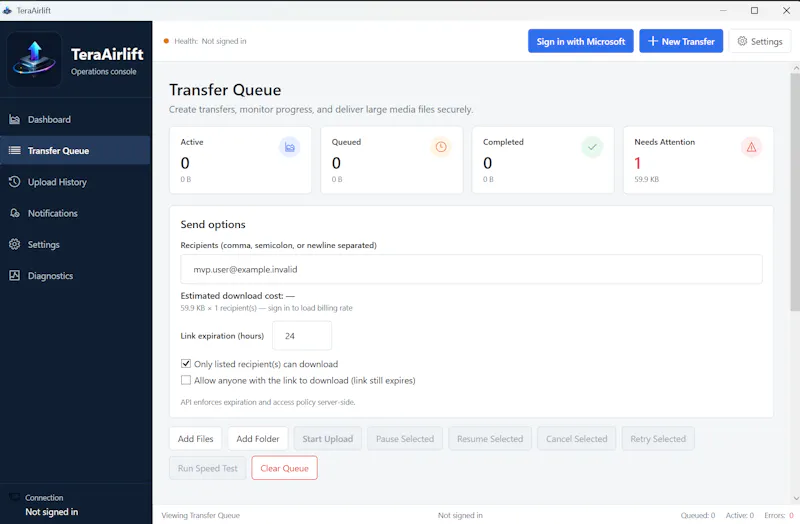Viewport: 800px width, 524px height.
Task: Open Settings from top toolbar
Action: coord(760,41)
